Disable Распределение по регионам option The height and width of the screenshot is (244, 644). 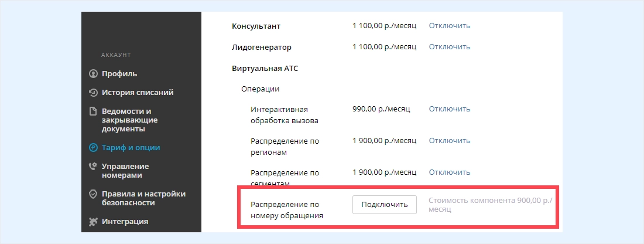(450, 140)
